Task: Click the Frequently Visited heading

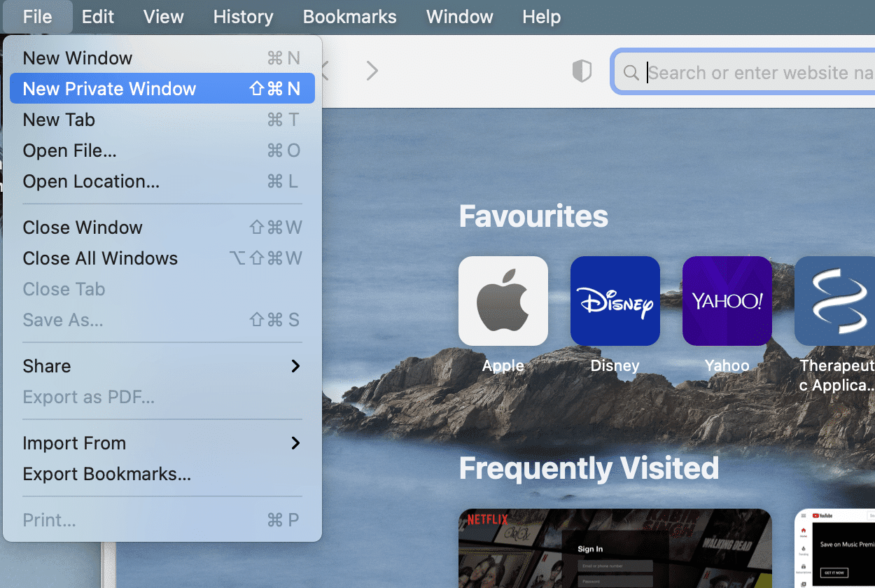Action: pos(589,468)
